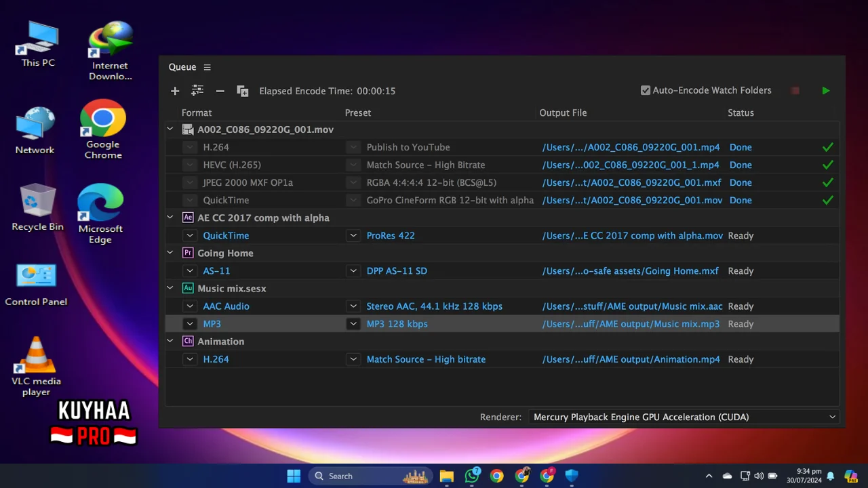The image size is (868, 488).
Task: Click the ProRes 422 preset link
Action: [x=391, y=235]
